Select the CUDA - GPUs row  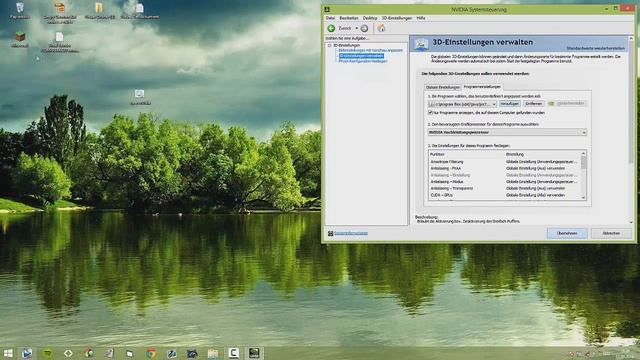(504, 195)
